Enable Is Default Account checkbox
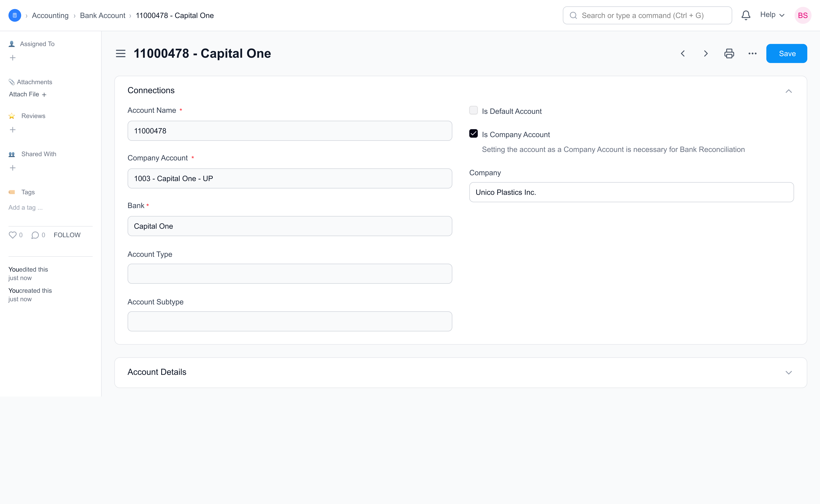820x504 pixels. (473, 110)
